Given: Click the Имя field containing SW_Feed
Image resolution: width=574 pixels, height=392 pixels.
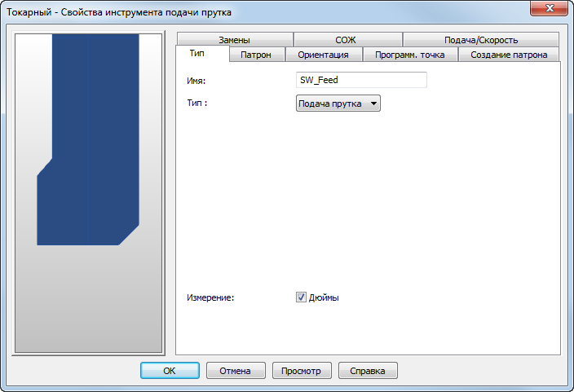Looking at the screenshot, I should 361,80.
